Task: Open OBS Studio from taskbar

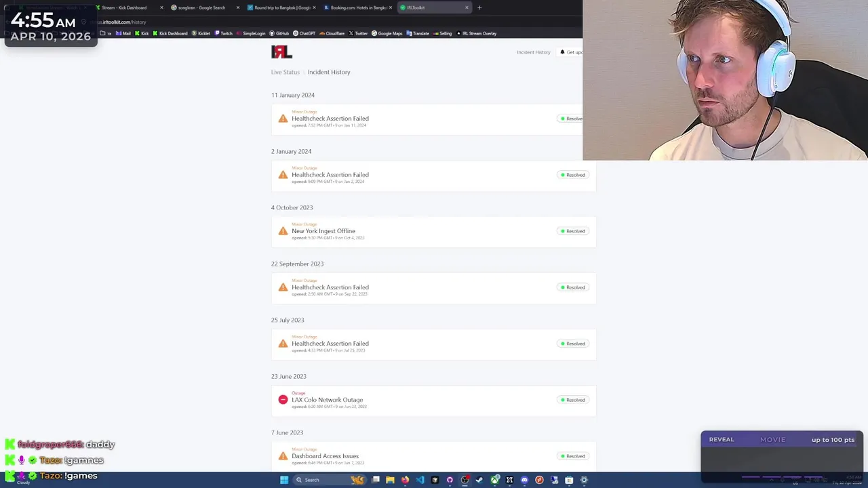Action: (465, 480)
